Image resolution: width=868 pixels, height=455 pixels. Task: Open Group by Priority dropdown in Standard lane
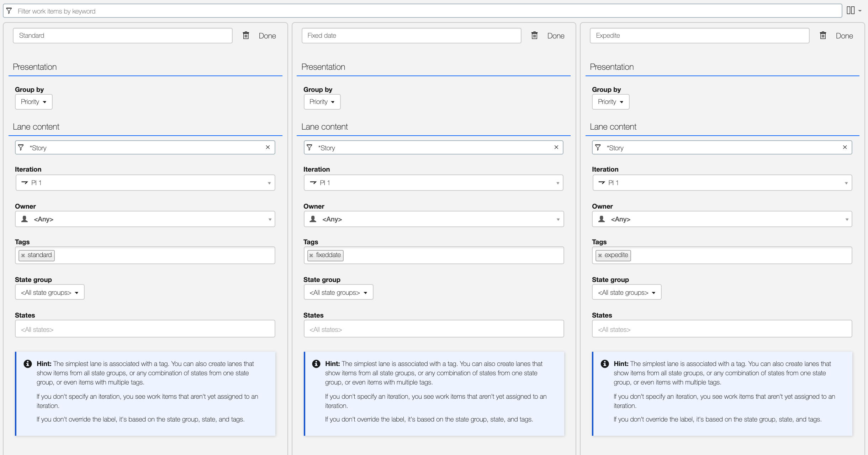(34, 102)
